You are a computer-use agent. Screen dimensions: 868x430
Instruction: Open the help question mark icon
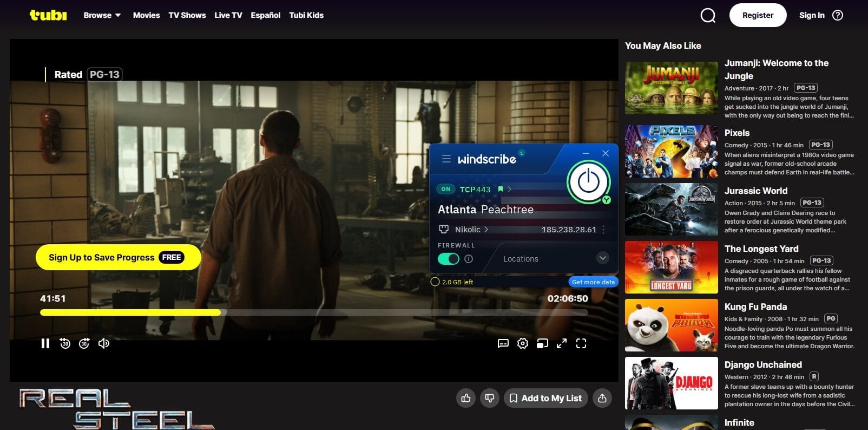pyautogui.click(x=838, y=15)
